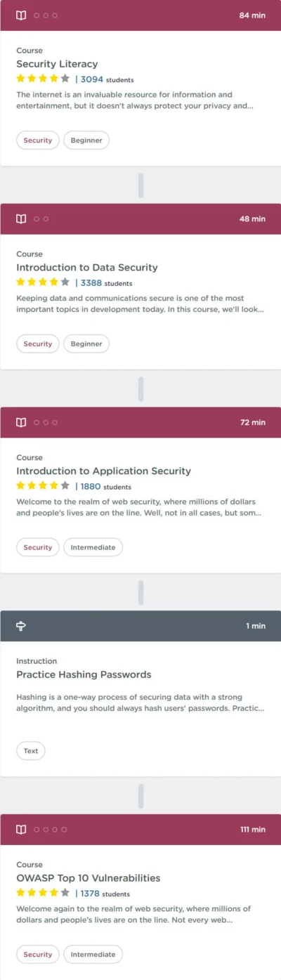Select the Security tag on Security Literacy card

click(x=38, y=141)
